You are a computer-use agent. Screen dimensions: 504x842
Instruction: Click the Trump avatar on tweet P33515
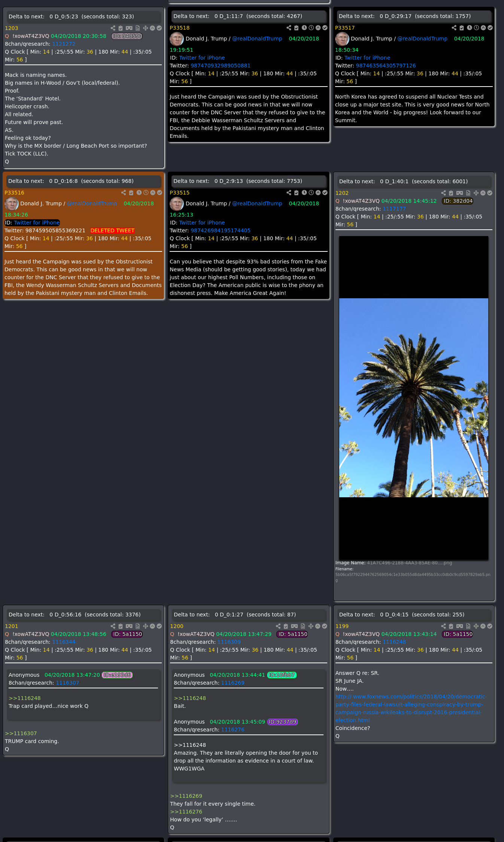[177, 203]
